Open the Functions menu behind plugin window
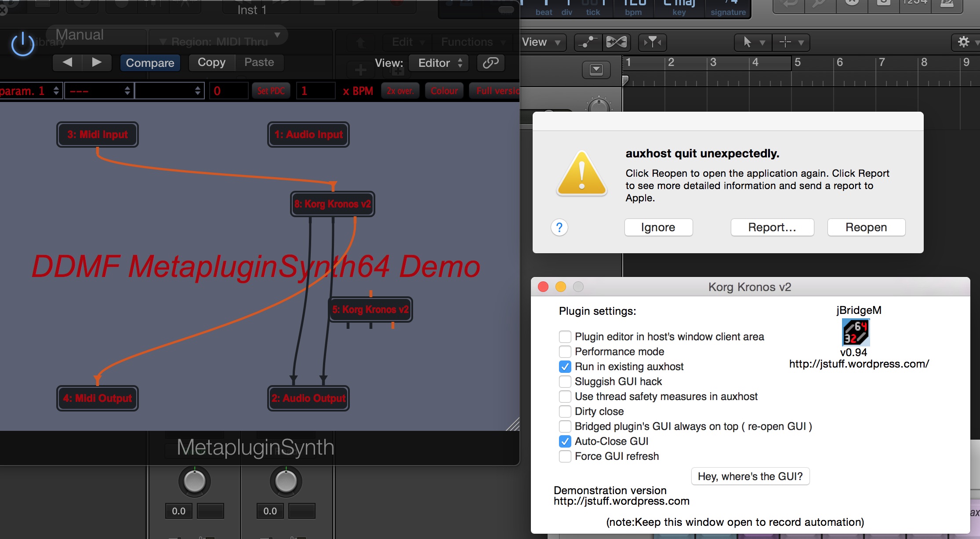The width and height of the screenshot is (980, 539). pyautogui.click(x=472, y=42)
